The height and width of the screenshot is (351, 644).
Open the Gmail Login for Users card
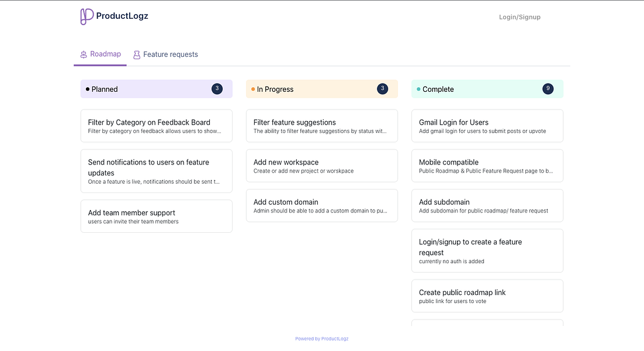point(487,126)
